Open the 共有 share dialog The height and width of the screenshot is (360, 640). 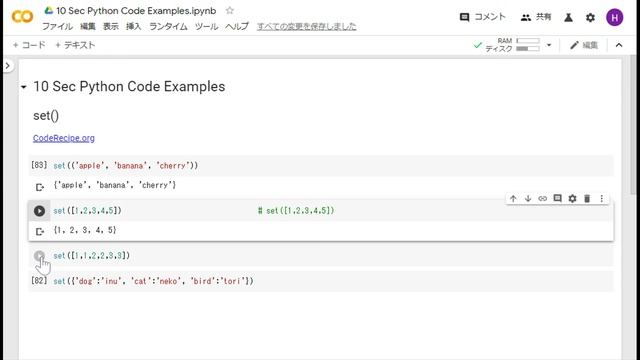pyautogui.click(x=536, y=17)
